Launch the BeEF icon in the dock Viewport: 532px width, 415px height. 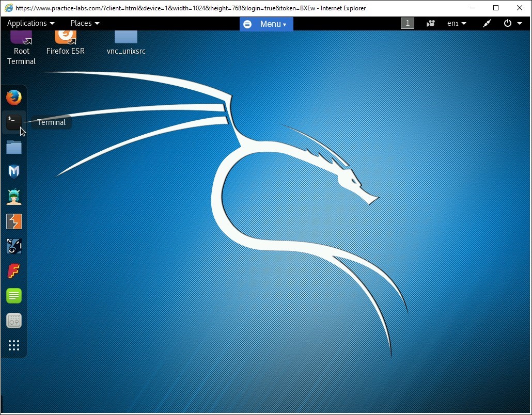14,246
